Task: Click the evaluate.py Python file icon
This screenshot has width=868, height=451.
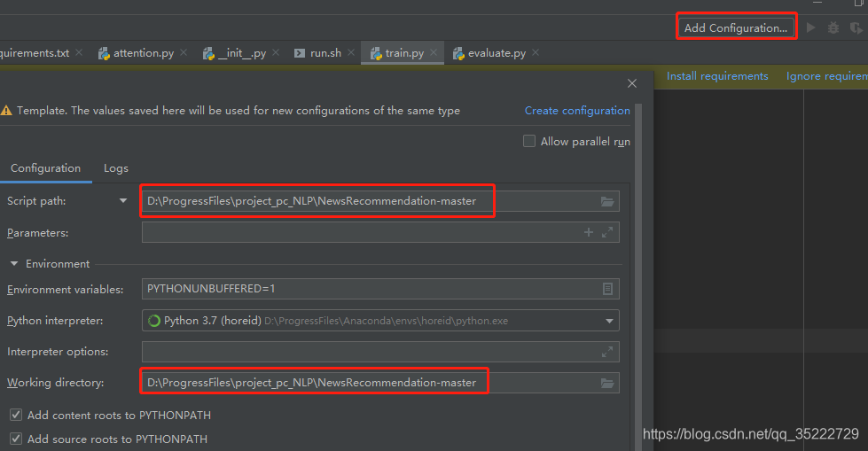Action: (x=458, y=53)
